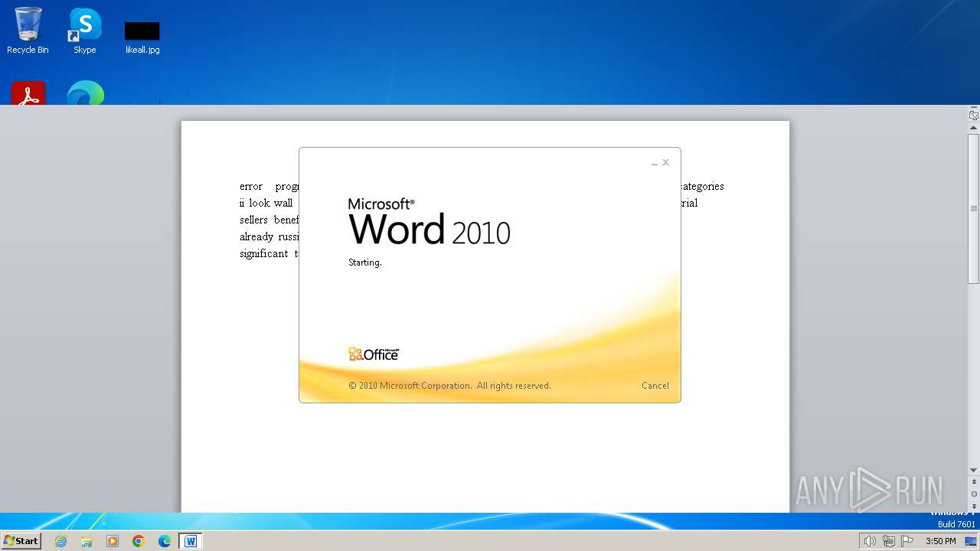Open the Windows Start menu
Viewport: 980px width, 551px height.
tap(21, 541)
